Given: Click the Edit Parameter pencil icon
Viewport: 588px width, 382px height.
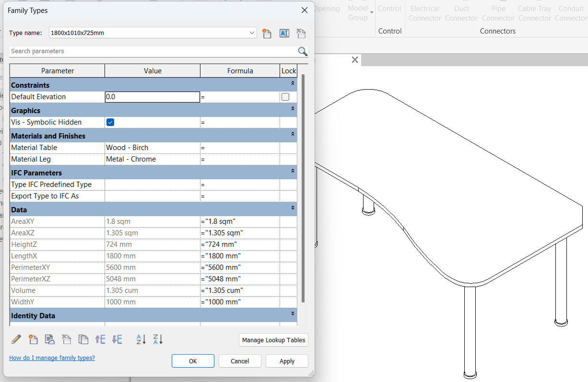Looking at the screenshot, I should [x=16, y=339].
